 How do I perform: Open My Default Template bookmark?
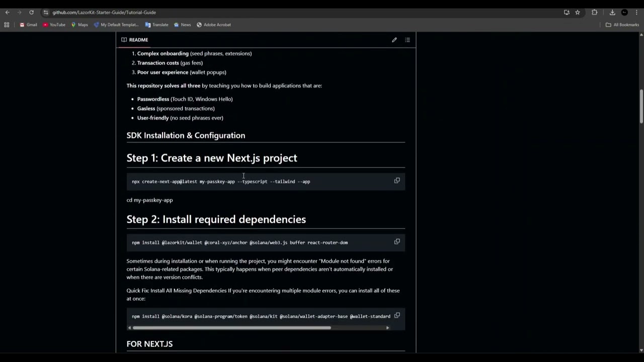tap(116, 25)
